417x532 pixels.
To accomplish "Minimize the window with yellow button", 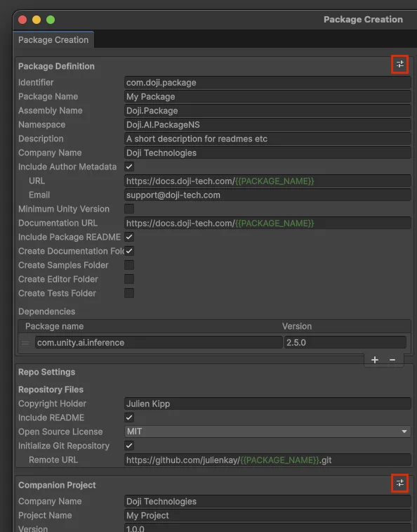I will [x=37, y=20].
